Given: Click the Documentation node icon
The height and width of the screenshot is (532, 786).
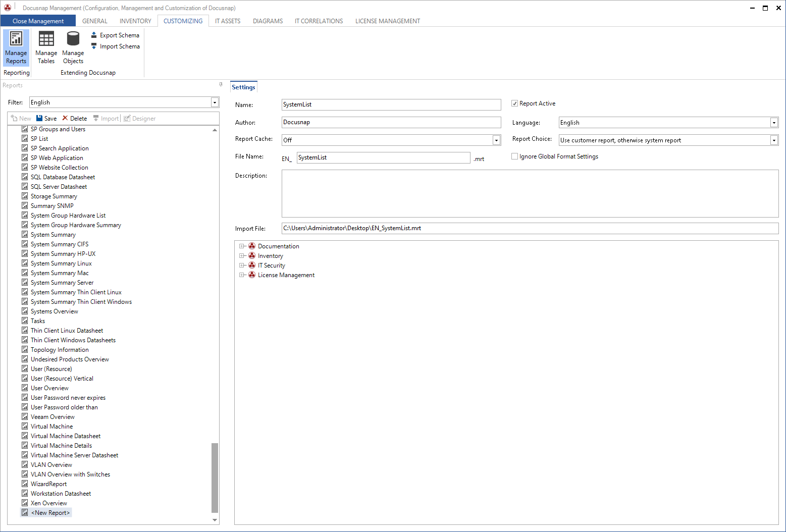Looking at the screenshot, I should [x=252, y=246].
